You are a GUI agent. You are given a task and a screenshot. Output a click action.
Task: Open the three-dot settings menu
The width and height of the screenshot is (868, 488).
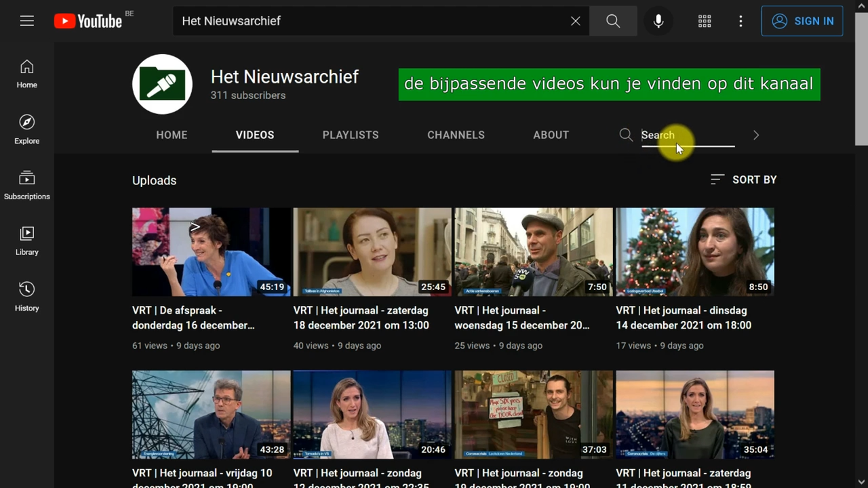pyautogui.click(x=741, y=21)
